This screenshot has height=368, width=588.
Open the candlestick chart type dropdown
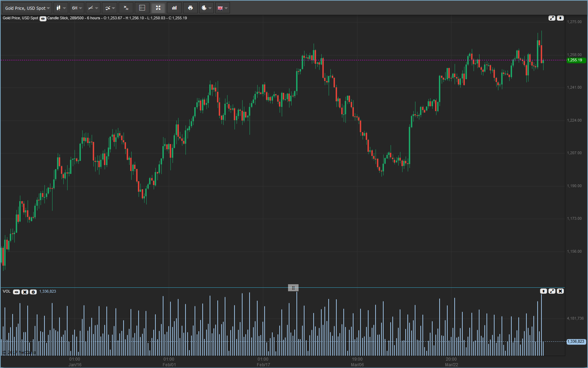click(x=61, y=8)
